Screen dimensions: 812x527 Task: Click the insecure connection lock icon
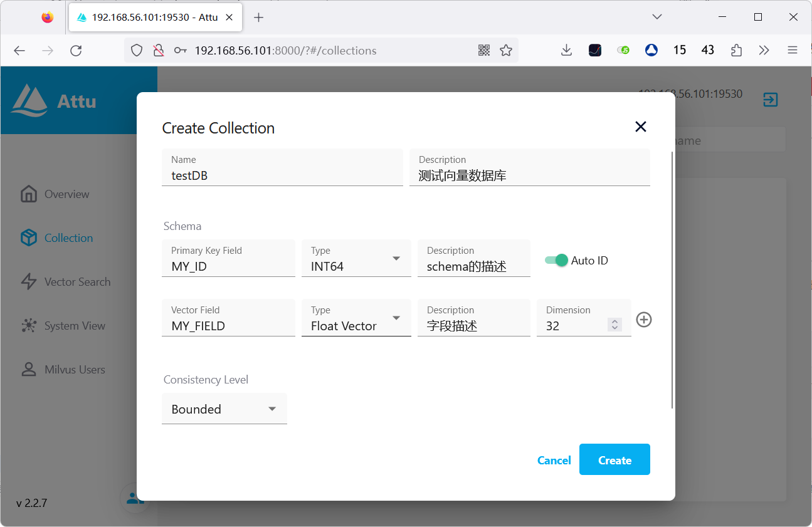pos(159,51)
